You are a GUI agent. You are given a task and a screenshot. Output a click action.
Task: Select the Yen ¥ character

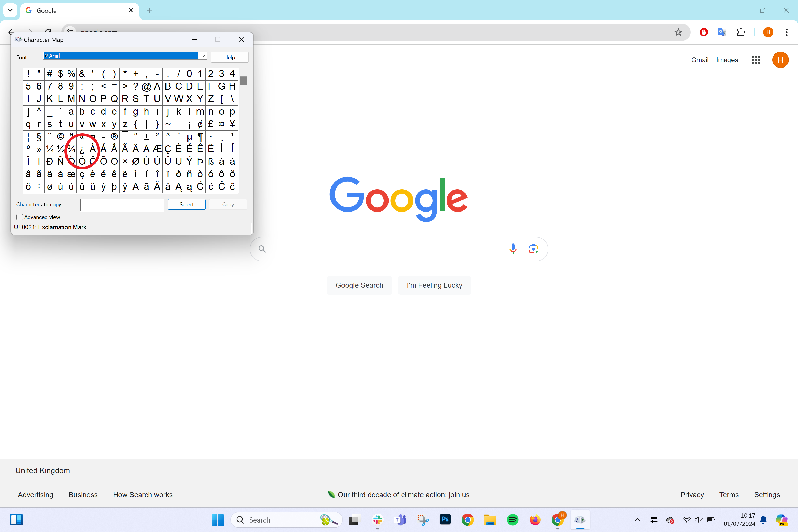point(232,124)
